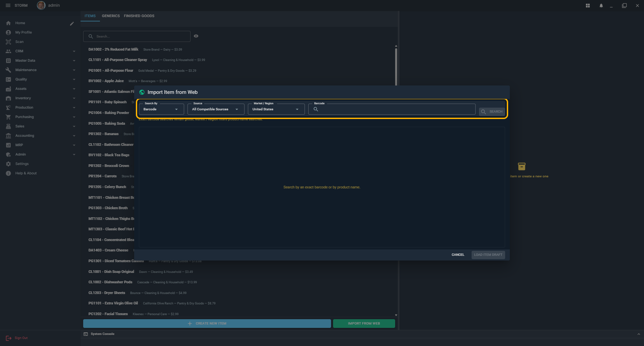Click the Quality sidebar icon
644x346 pixels.
(8, 79)
